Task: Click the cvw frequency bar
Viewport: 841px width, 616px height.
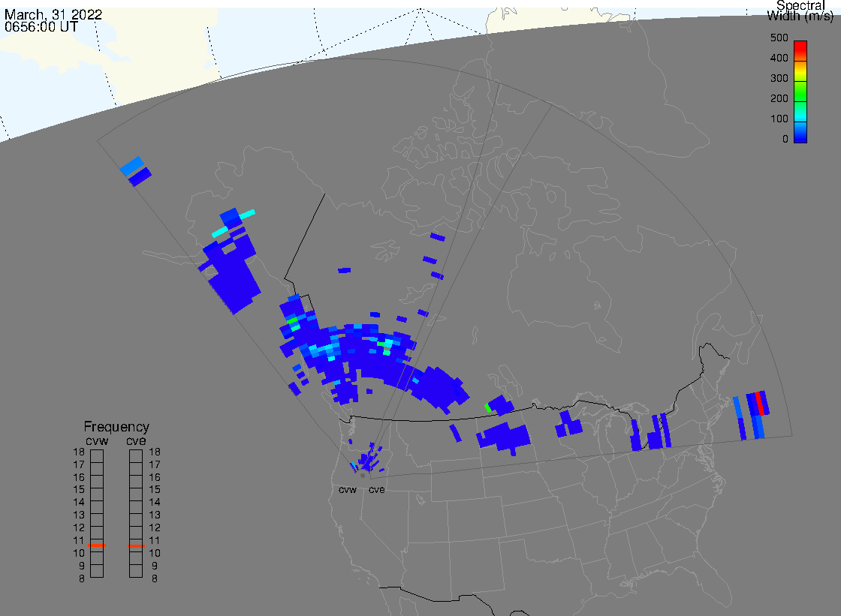Action: 97,514
